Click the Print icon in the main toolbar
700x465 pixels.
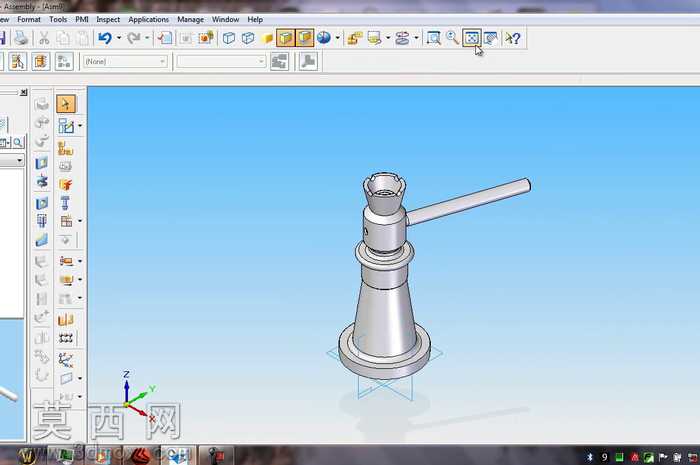[21, 38]
